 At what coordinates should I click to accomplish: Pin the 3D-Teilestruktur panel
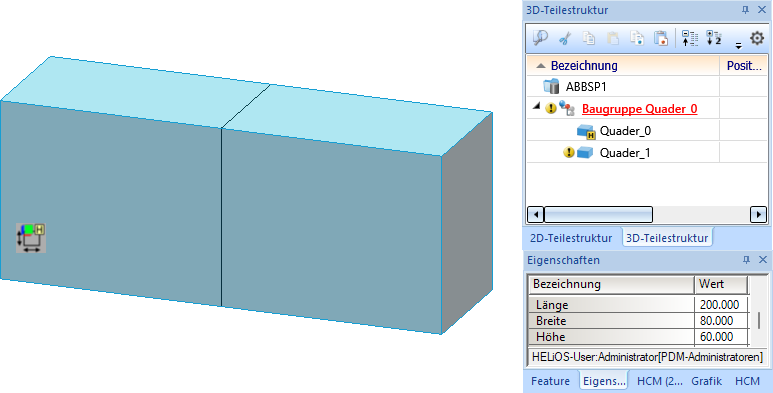745,10
